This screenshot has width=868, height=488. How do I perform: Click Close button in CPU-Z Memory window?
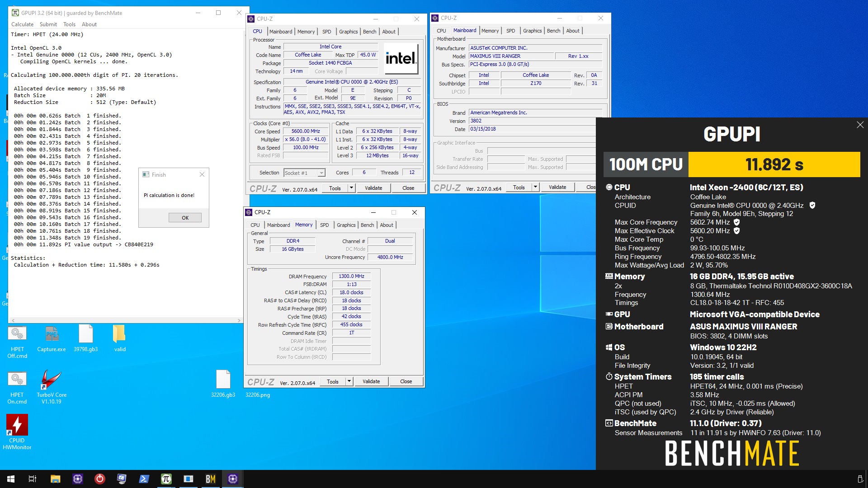coord(406,381)
